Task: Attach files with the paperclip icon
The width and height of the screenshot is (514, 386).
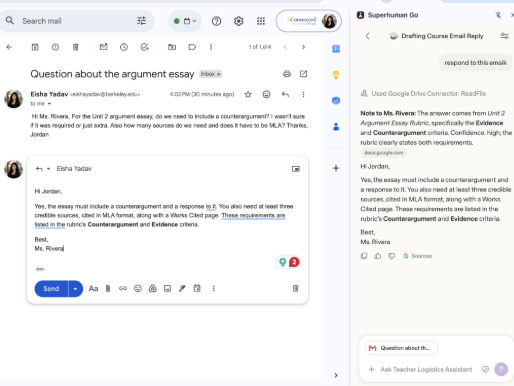Action: 108,288
